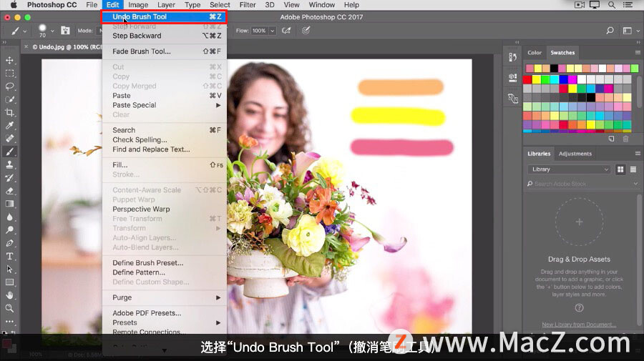
Task: Select the Crop tool
Action: pos(9,112)
